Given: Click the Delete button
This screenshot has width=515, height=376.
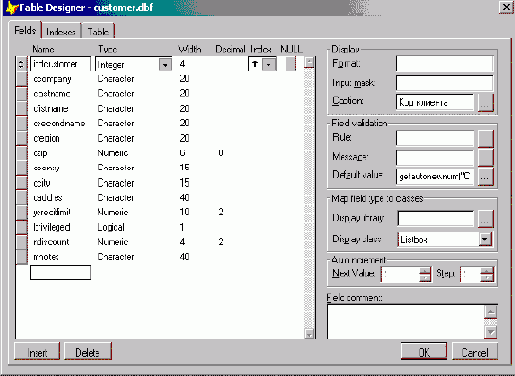Looking at the screenshot, I should (x=87, y=352).
